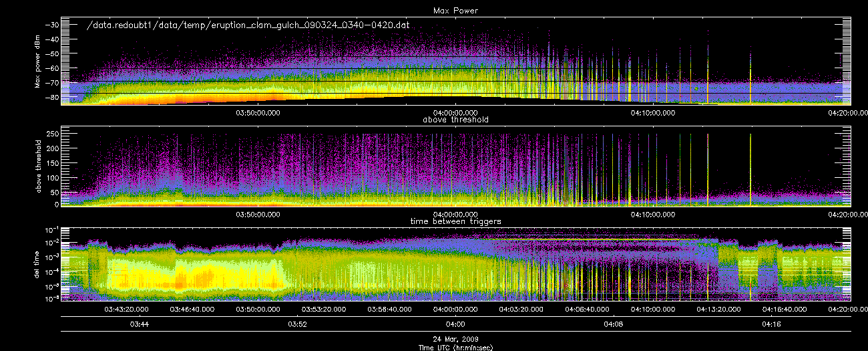Click the 03:43:20.000 time axis label
The width and height of the screenshot is (868, 351).
[x=127, y=310]
